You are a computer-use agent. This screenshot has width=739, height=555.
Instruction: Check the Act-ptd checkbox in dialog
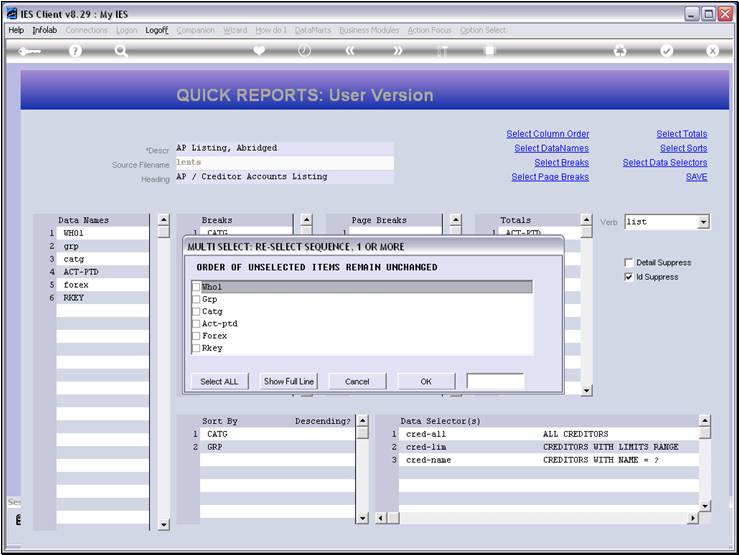[197, 324]
